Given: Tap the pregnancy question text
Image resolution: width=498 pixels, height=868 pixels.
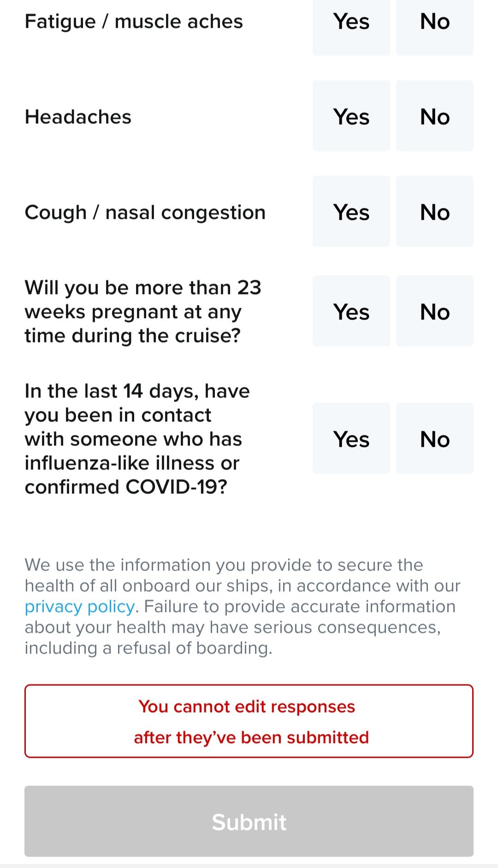Looking at the screenshot, I should click(x=143, y=311).
